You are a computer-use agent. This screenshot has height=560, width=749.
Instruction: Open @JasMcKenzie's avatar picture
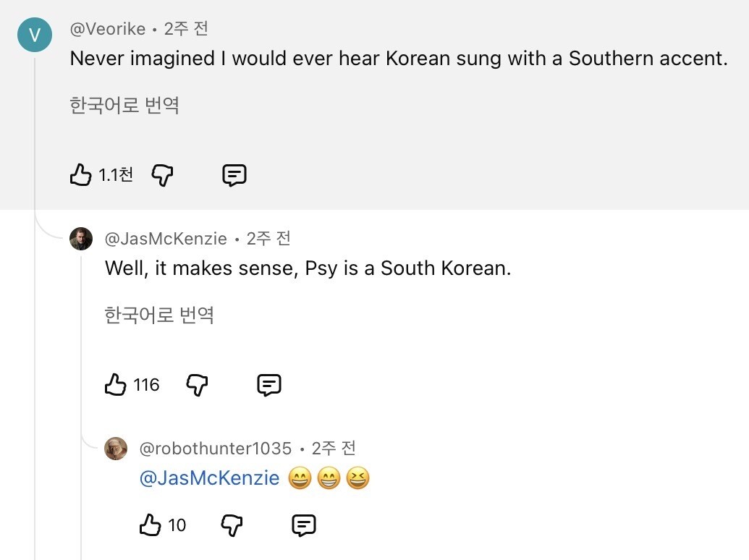point(81,239)
